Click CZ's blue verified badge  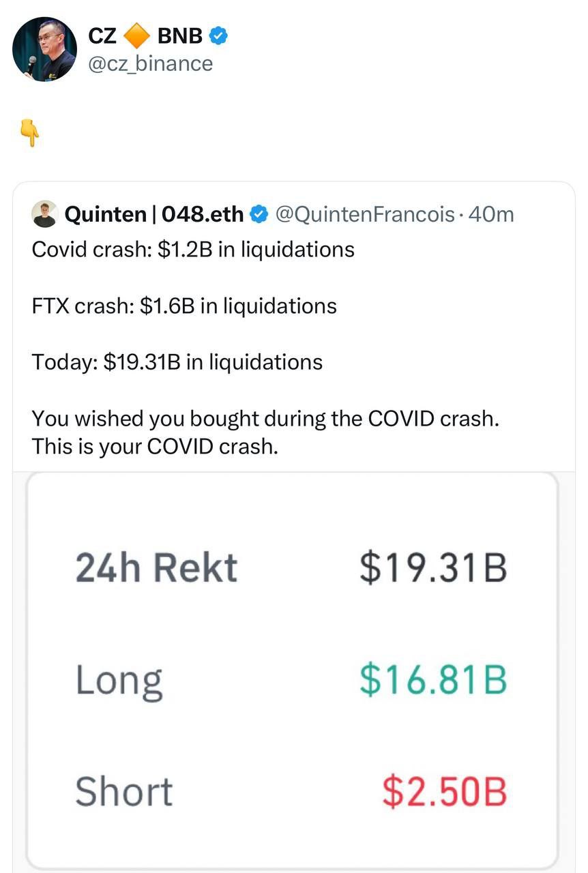coord(218,36)
